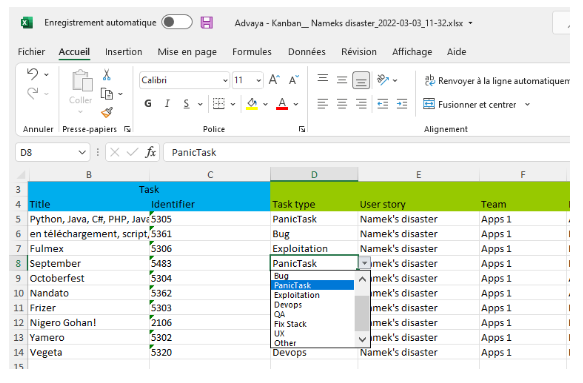Screen dimensions: 583x383
Task: Increase font size with large A icon
Action: tap(274, 80)
